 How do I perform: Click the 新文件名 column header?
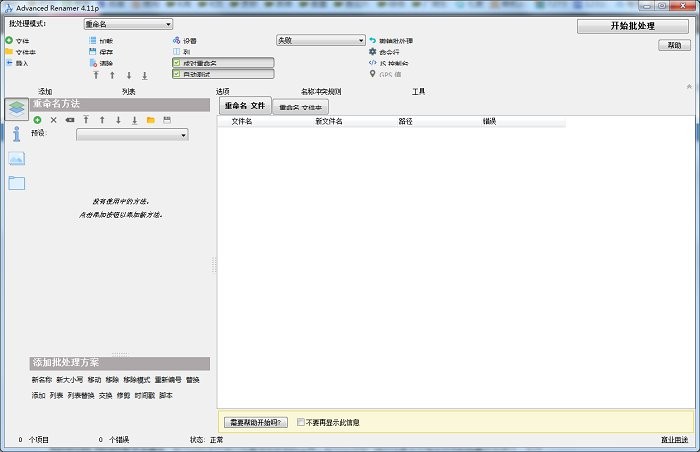pos(329,122)
